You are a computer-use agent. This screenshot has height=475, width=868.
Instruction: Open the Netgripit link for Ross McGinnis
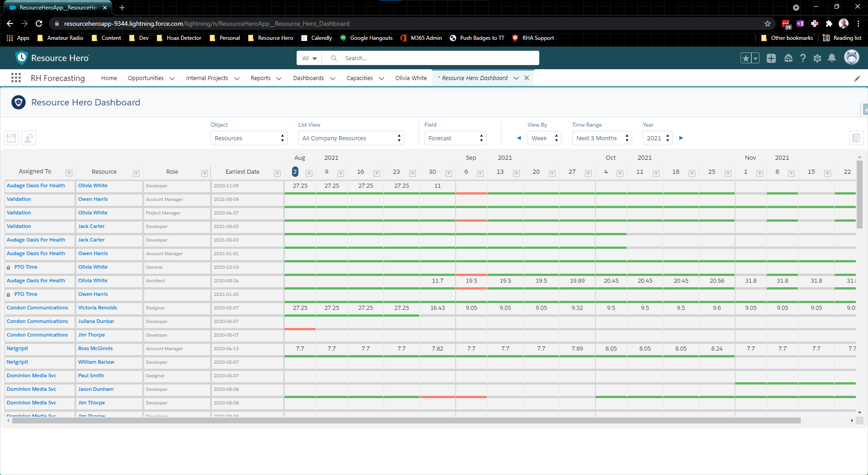pos(17,348)
